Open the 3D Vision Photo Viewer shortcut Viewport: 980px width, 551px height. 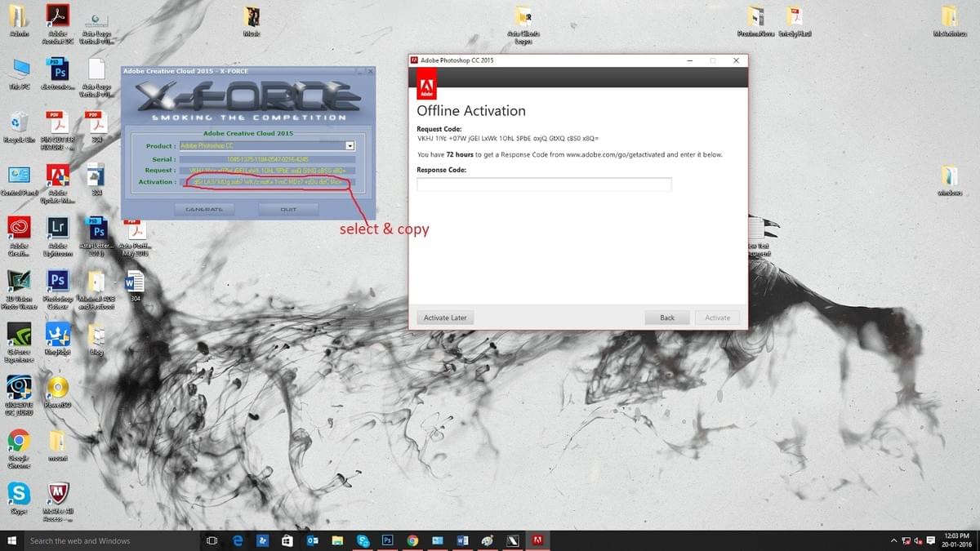19,290
